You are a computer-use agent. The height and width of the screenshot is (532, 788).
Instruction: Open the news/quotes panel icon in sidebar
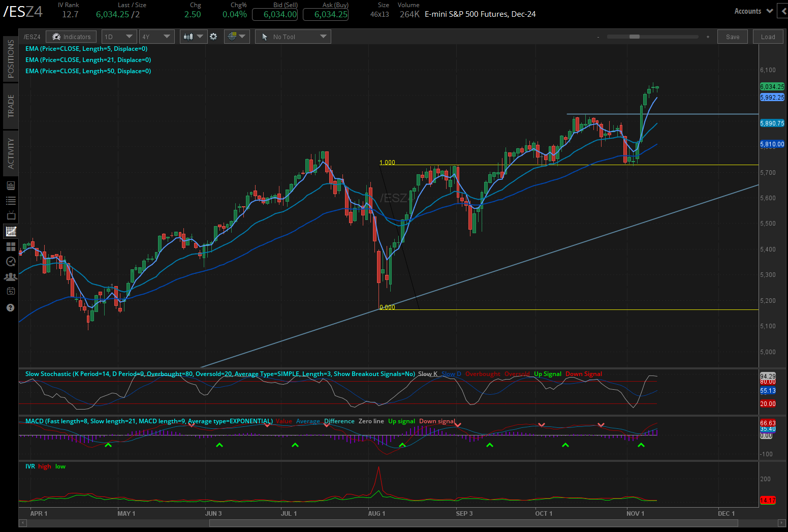[10, 185]
